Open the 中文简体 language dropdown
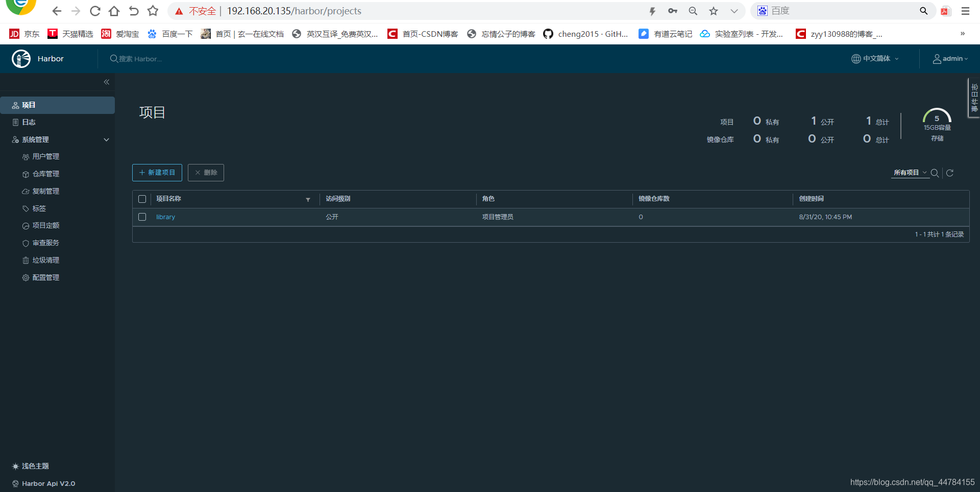 tap(875, 59)
